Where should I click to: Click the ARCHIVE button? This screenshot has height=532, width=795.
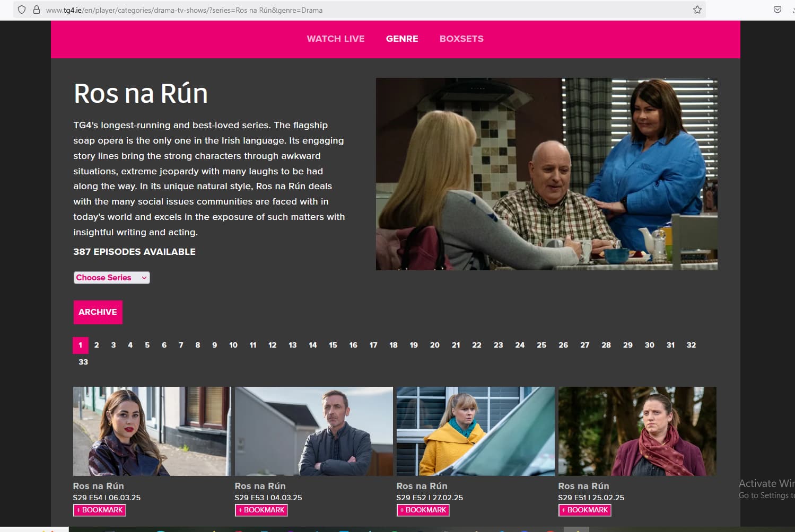pos(98,312)
